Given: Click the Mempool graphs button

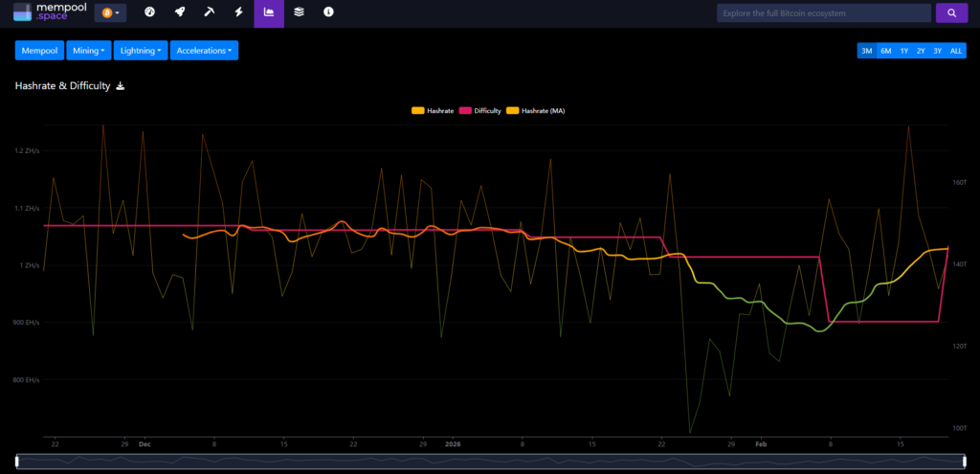Looking at the screenshot, I should 38,51.
